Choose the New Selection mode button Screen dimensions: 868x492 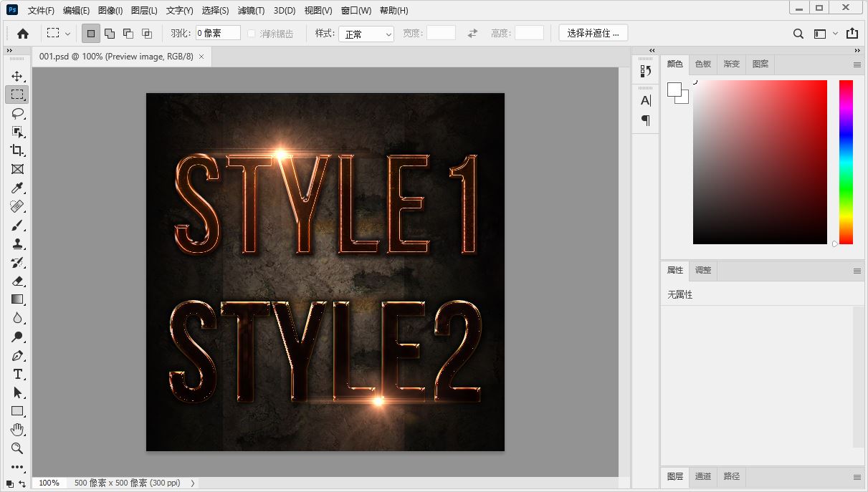coord(91,34)
